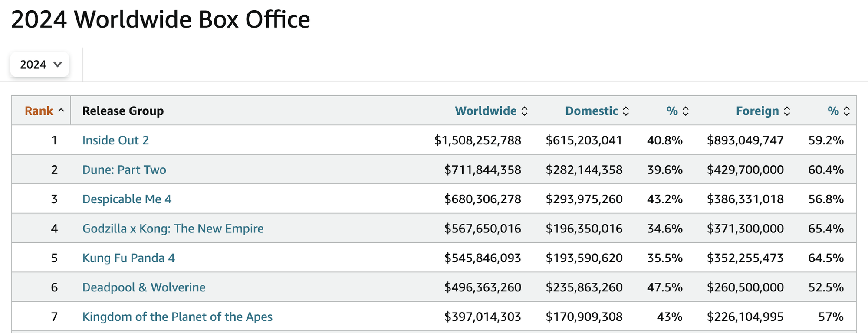Open the Despicable Me 4 link
868x333 pixels.
[x=127, y=199]
